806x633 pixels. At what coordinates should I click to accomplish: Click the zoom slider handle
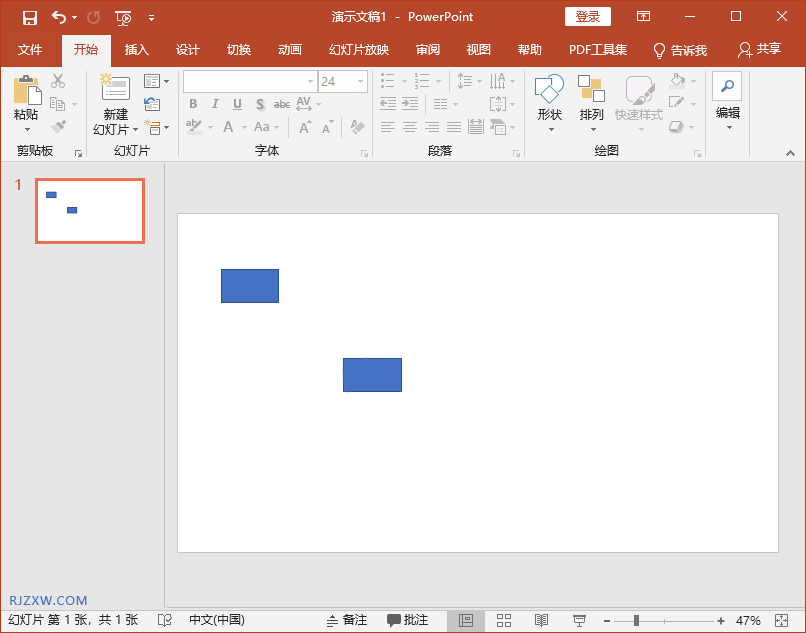pos(636,621)
